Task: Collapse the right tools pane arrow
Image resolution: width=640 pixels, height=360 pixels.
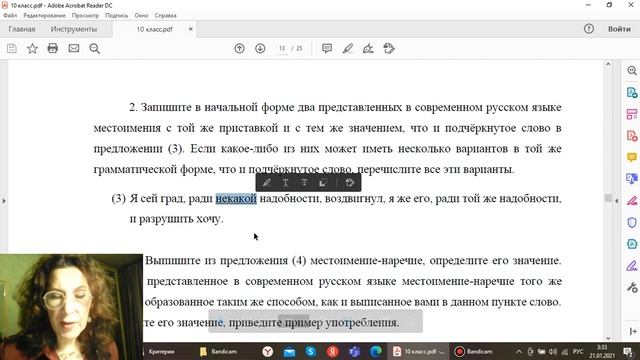Action: point(616,201)
